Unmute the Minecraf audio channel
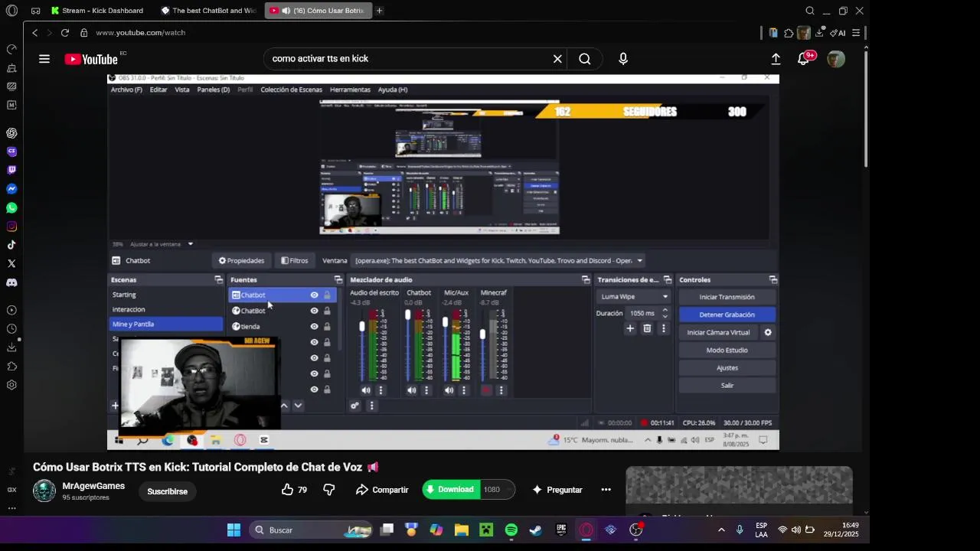 (486, 390)
